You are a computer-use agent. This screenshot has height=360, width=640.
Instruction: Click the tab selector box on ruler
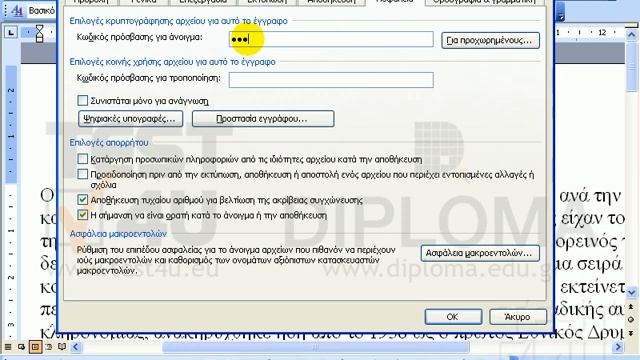pos(11,32)
